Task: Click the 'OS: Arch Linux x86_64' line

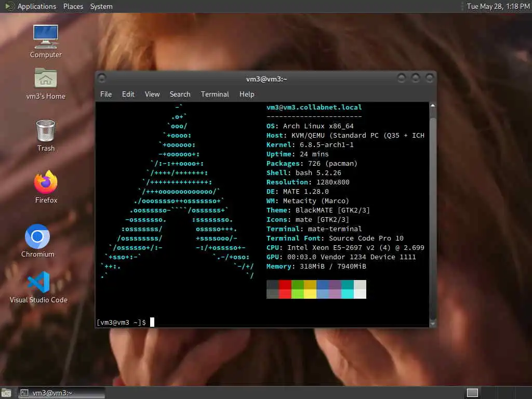Action: point(310,126)
